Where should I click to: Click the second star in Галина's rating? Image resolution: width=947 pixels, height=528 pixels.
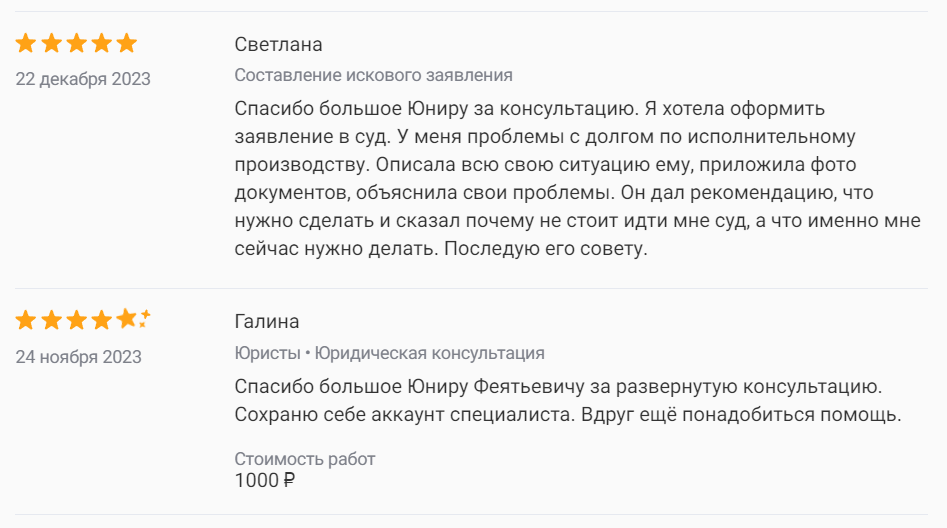tap(51, 321)
